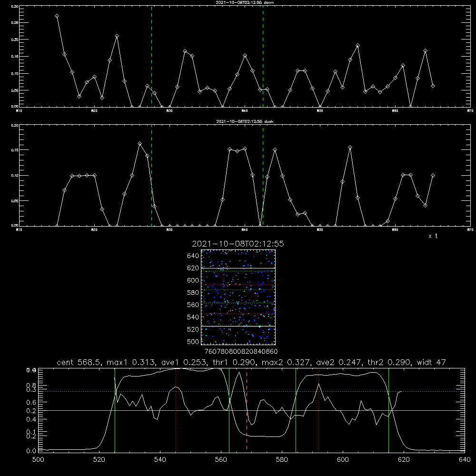Click the 'thr1 0.290' value
476x476 pixels.
pyautogui.click(x=235, y=362)
